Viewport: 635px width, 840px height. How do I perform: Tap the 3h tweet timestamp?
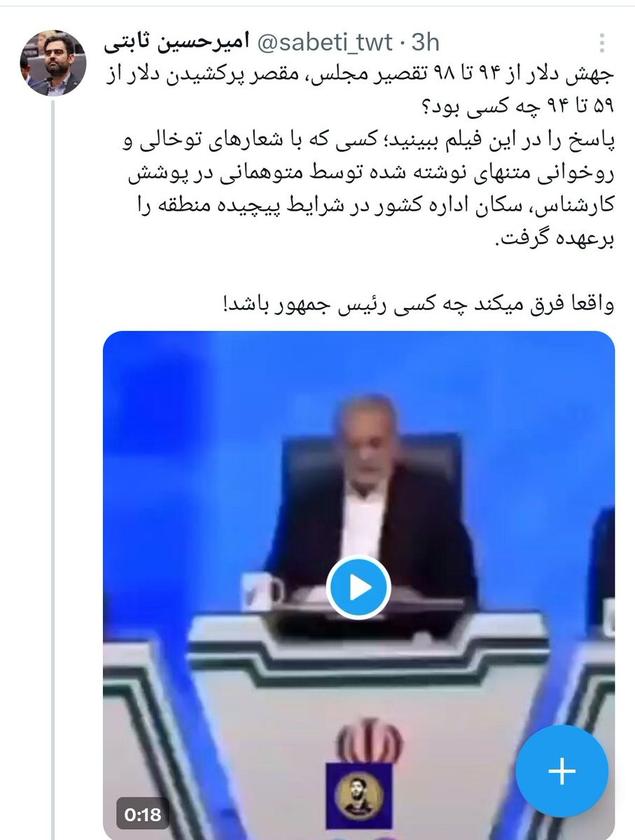(x=426, y=43)
